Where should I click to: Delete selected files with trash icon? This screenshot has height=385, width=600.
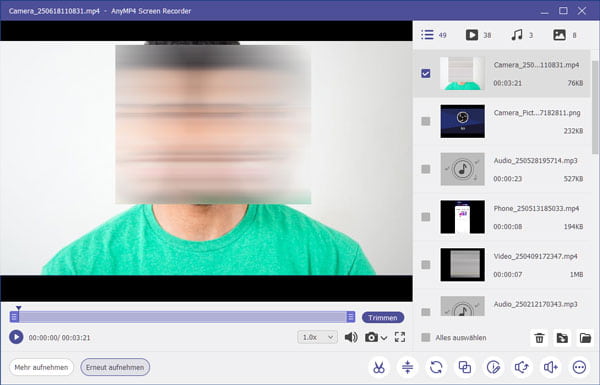(539, 338)
